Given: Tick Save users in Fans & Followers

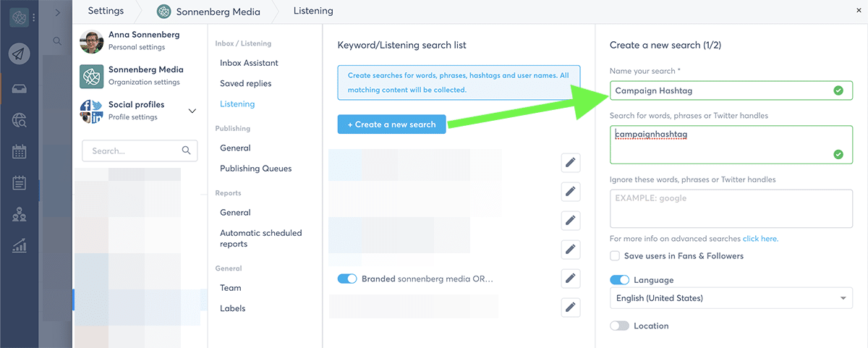Looking at the screenshot, I should [x=615, y=256].
